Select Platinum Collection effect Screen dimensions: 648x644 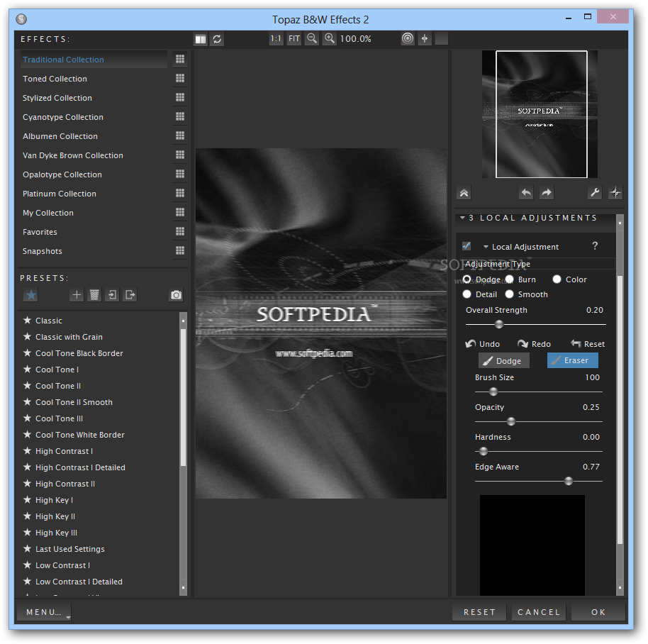point(60,194)
